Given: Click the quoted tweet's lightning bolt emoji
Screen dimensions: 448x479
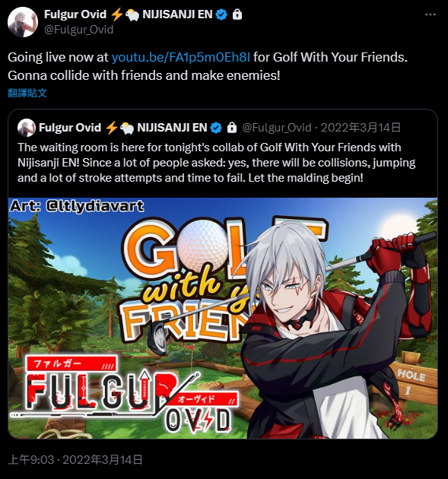Looking at the screenshot, I should (x=112, y=128).
